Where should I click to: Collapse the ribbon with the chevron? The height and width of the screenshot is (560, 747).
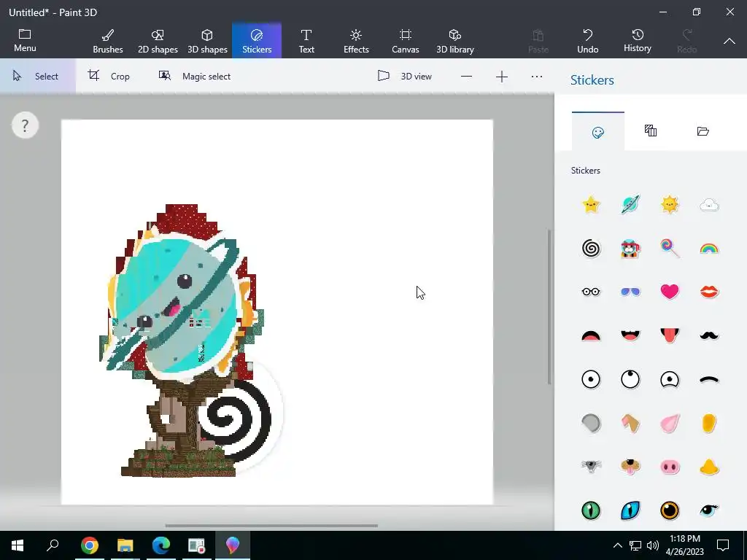point(729,41)
